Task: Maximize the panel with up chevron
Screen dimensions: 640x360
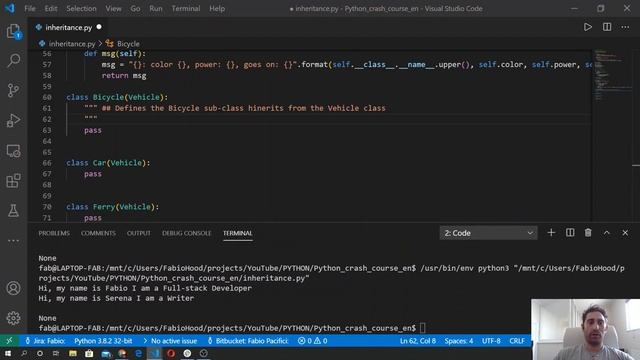Action: pos(607,233)
